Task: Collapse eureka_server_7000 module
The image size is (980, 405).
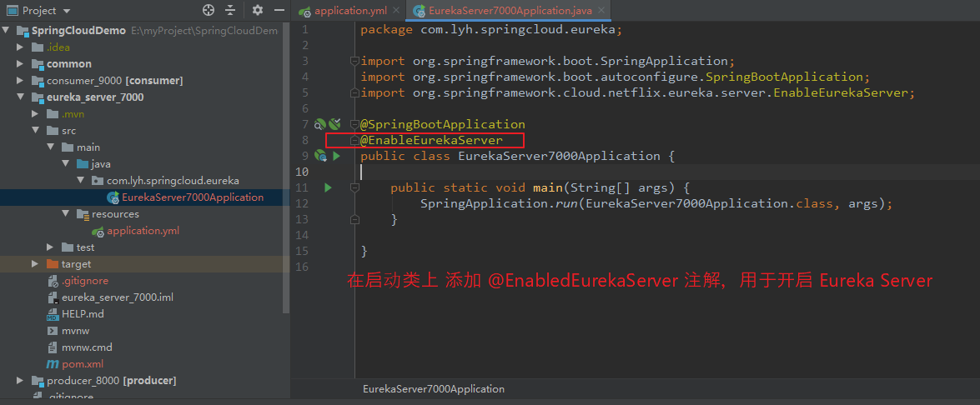Action: click(x=21, y=97)
